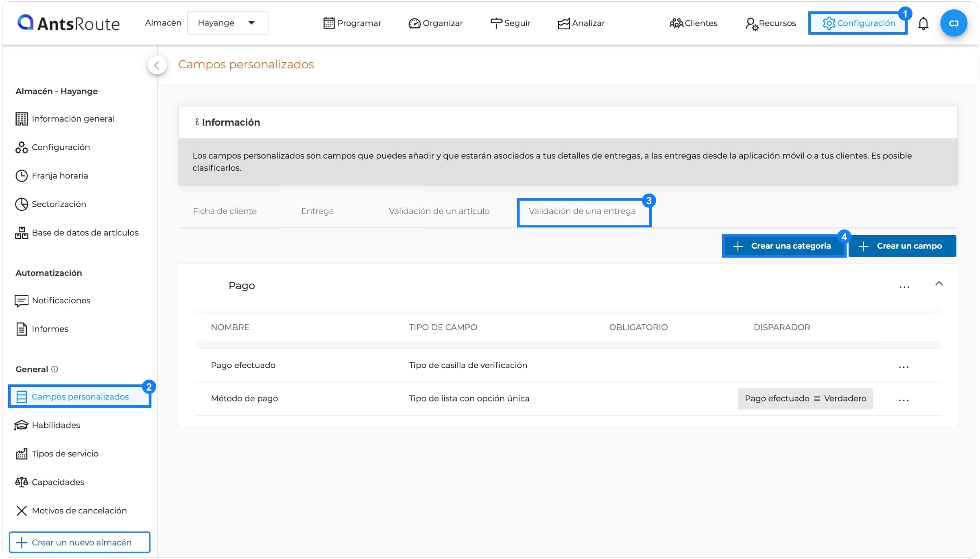Click the Notificaciones message icon
This screenshot has height=559, width=980.
coord(22,301)
